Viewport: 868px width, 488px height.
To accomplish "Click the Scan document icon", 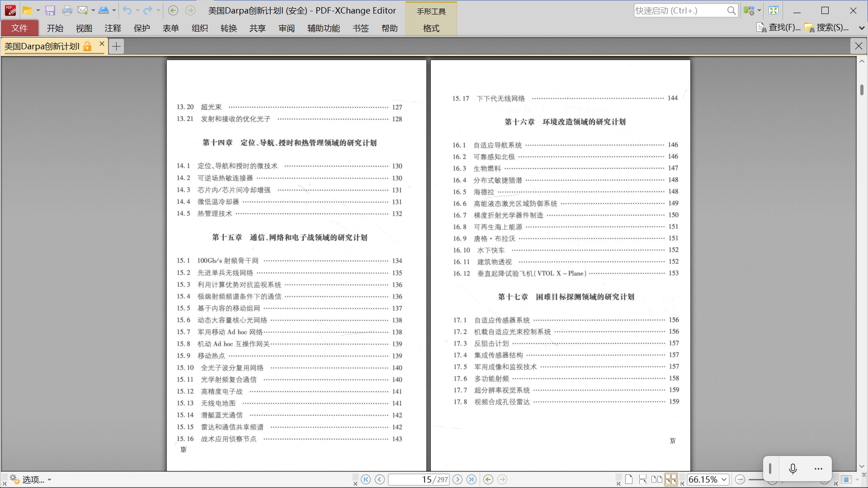I will (104, 10).
